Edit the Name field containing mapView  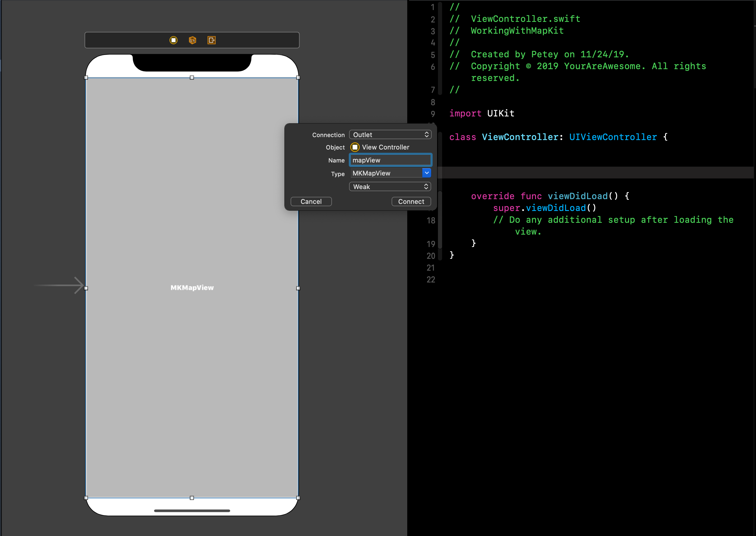point(390,160)
